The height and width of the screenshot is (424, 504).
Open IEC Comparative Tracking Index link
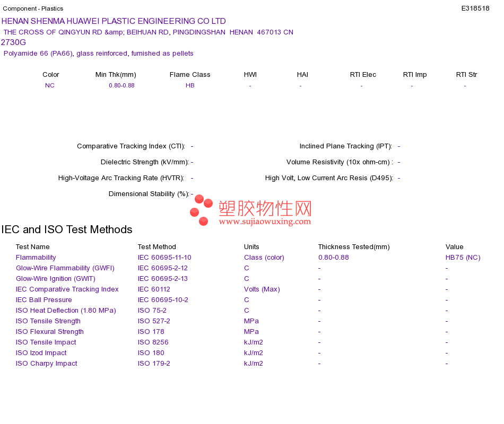click(67, 289)
